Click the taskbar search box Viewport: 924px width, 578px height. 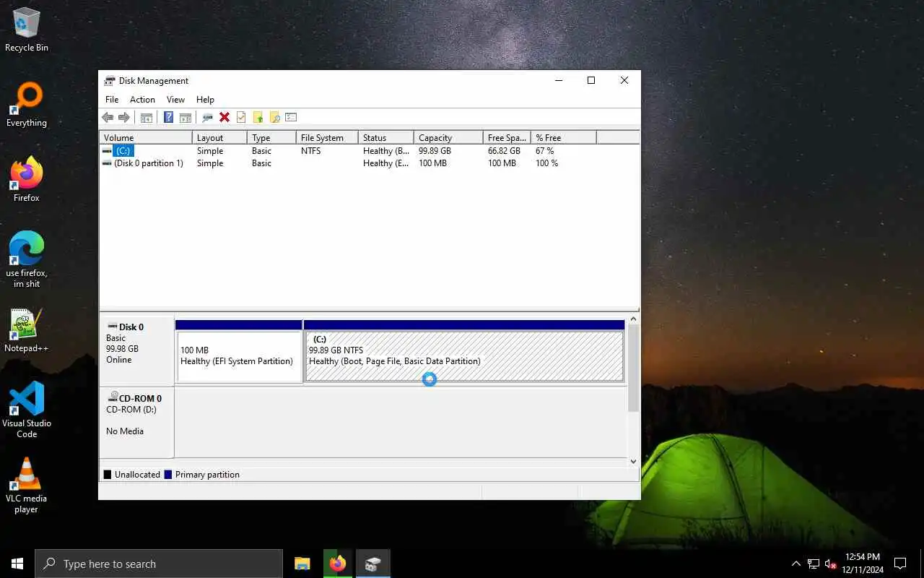coord(159,564)
